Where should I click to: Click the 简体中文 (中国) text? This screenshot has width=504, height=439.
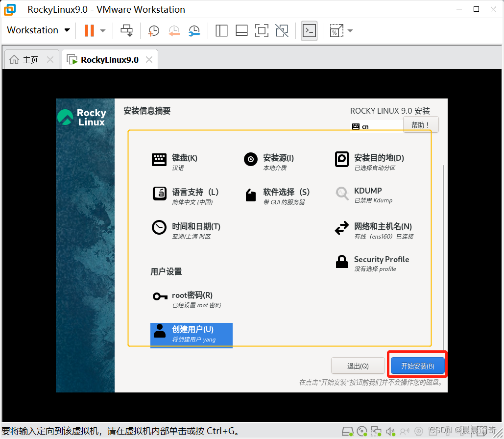tap(192, 202)
